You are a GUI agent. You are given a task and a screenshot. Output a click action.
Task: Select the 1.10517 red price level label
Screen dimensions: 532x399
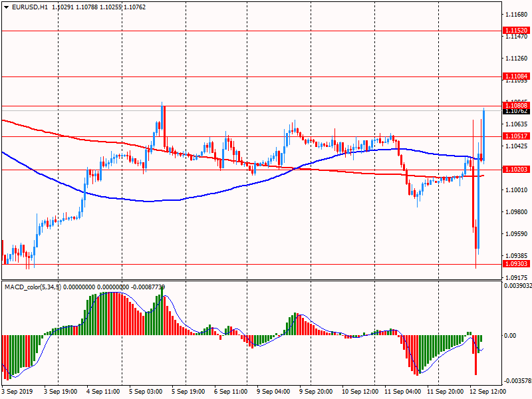tap(516, 136)
